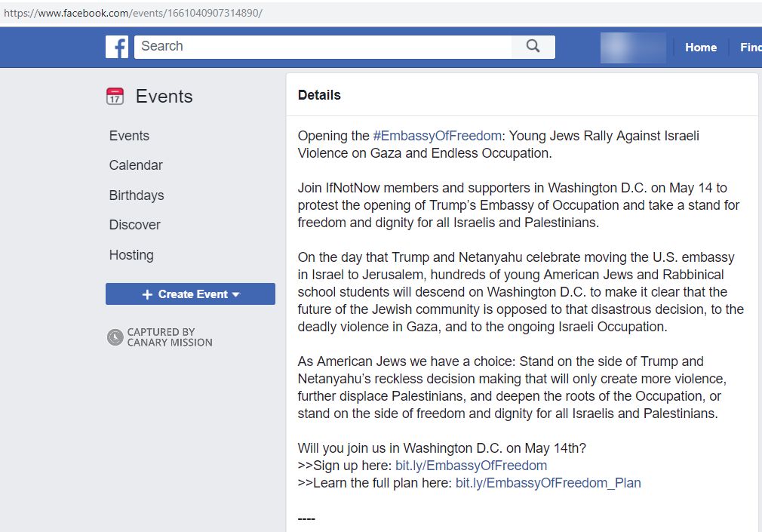Click the Canary Mission clock icon
This screenshot has width=762, height=532.
point(115,337)
